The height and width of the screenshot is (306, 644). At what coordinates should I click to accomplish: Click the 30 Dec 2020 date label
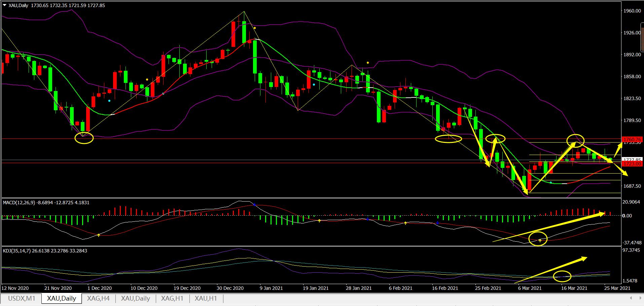230,288
